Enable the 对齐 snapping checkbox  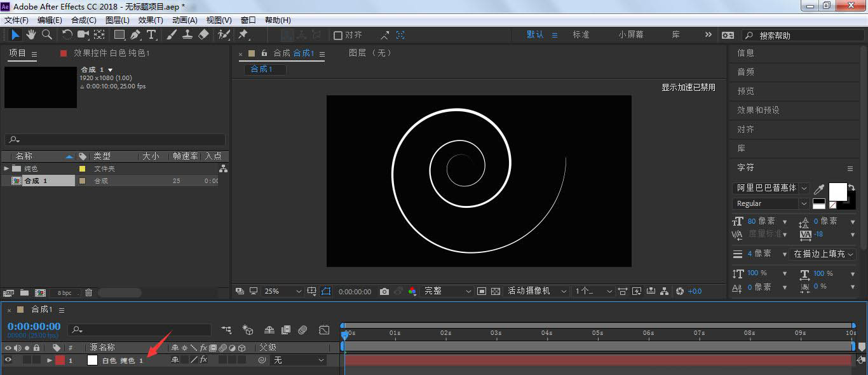338,36
